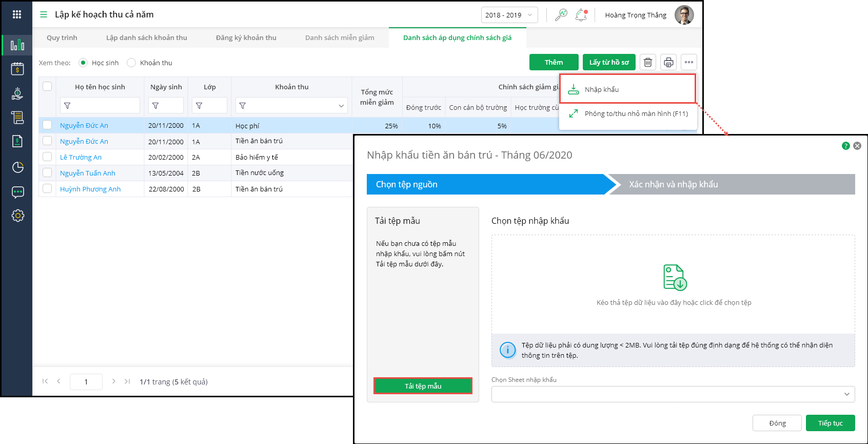The height and width of the screenshot is (444, 868).
Task: Open the chat message sidebar icon
Action: click(17, 192)
